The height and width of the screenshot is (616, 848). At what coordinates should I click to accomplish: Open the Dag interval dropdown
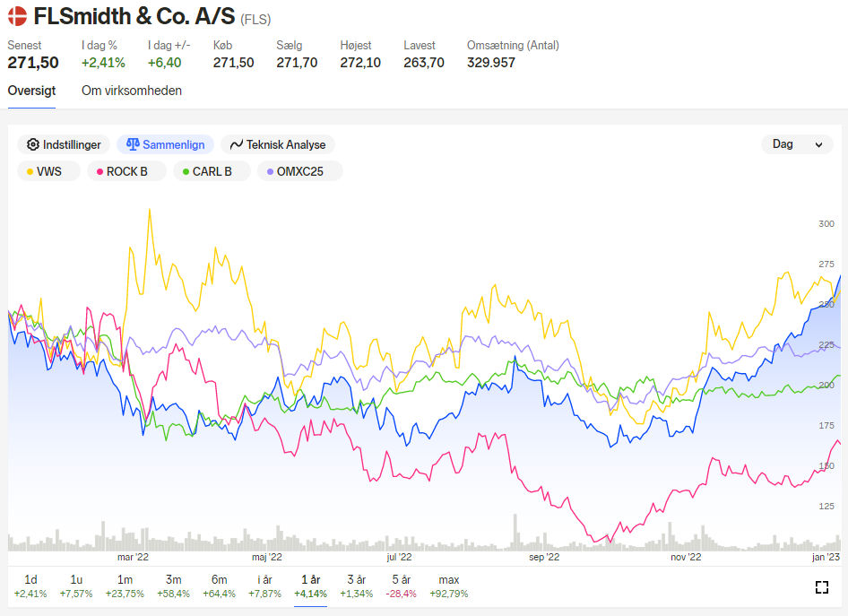797,144
